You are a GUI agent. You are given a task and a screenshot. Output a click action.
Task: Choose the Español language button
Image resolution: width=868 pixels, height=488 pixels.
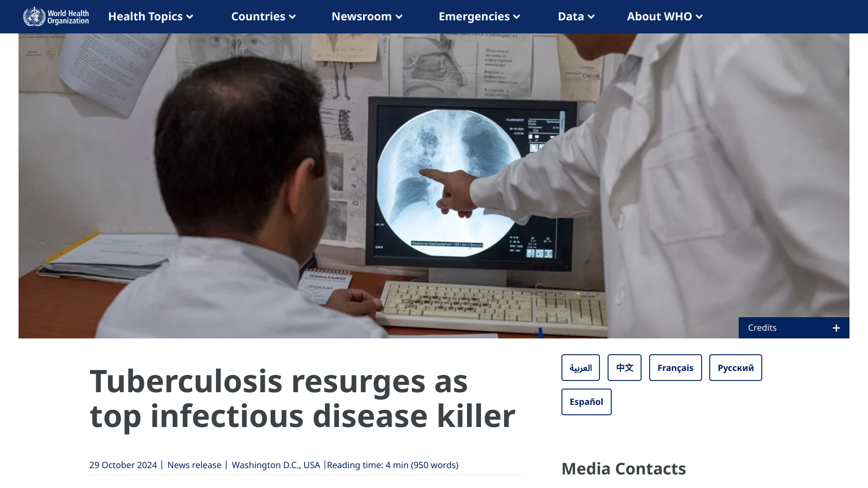pyautogui.click(x=586, y=402)
